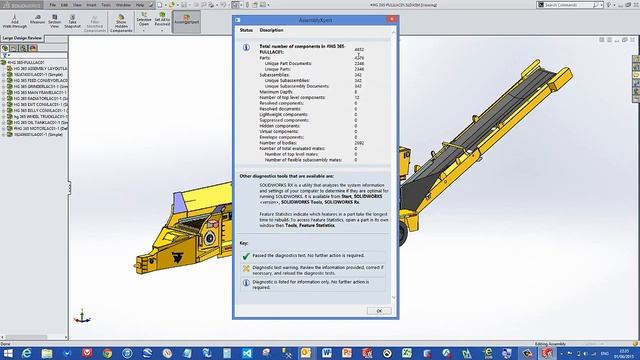Expand the HG 365 RADIATOR node
Viewport: 640px width, 360px height.
pyautogui.click(x=4, y=98)
